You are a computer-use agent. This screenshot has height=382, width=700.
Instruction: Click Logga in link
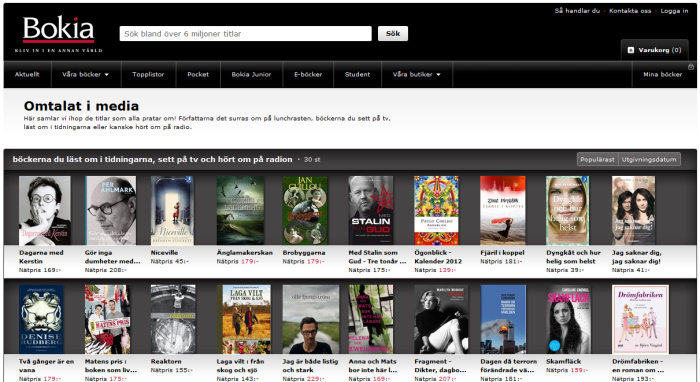click(674, 11)
